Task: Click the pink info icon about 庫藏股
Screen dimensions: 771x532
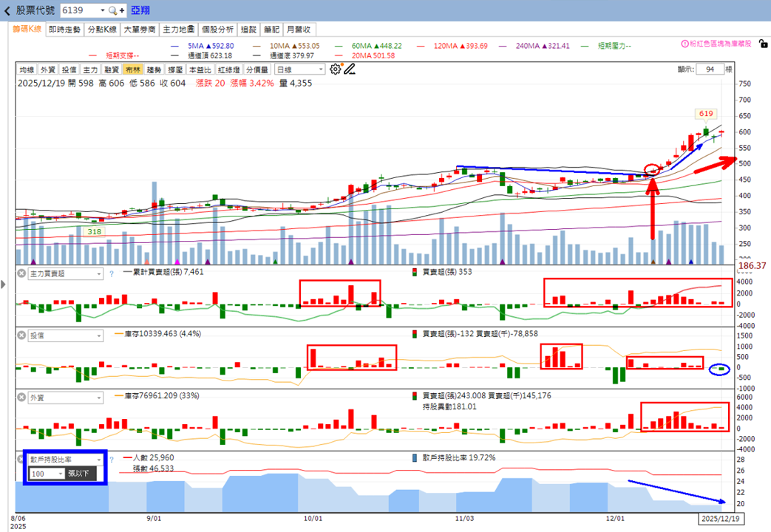Action: [x=684, y=44]
